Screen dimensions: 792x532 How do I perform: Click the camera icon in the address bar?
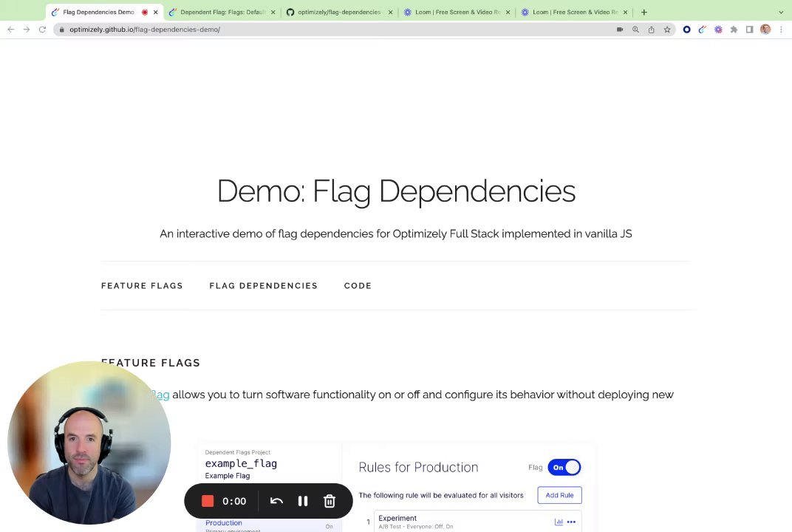[620, 30]
